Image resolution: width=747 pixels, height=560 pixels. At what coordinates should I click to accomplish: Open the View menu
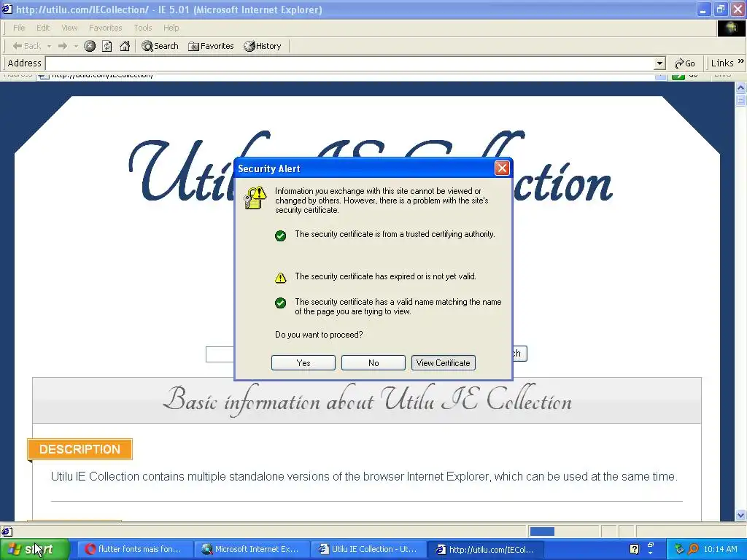coord(69,28)
